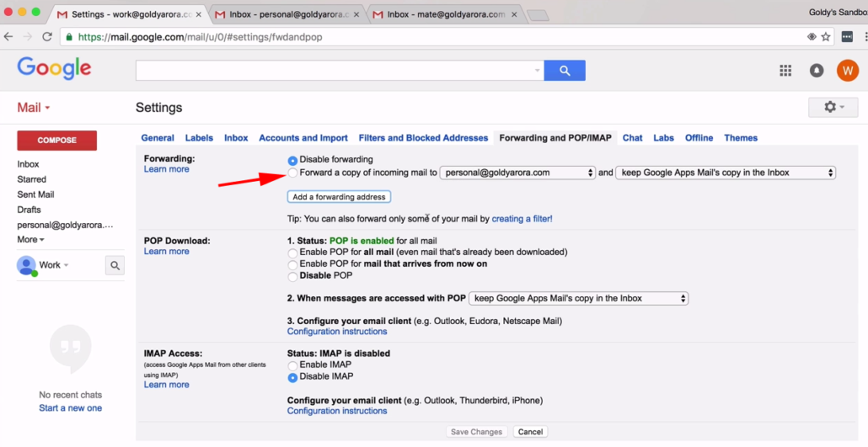Go back with browser back arrow
Viewport: 868px width, 447px height.
pyautogui.click(x=8, y=36)
